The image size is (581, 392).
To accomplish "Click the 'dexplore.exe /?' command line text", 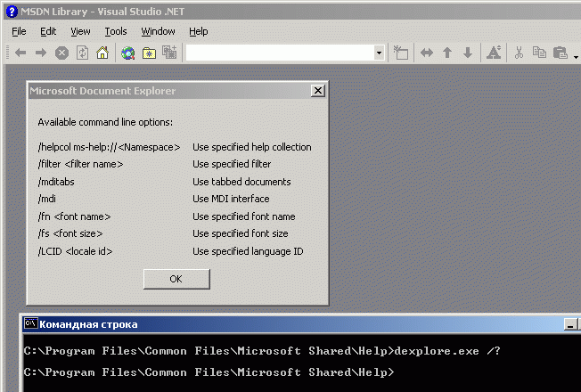I will coord(447,350).
